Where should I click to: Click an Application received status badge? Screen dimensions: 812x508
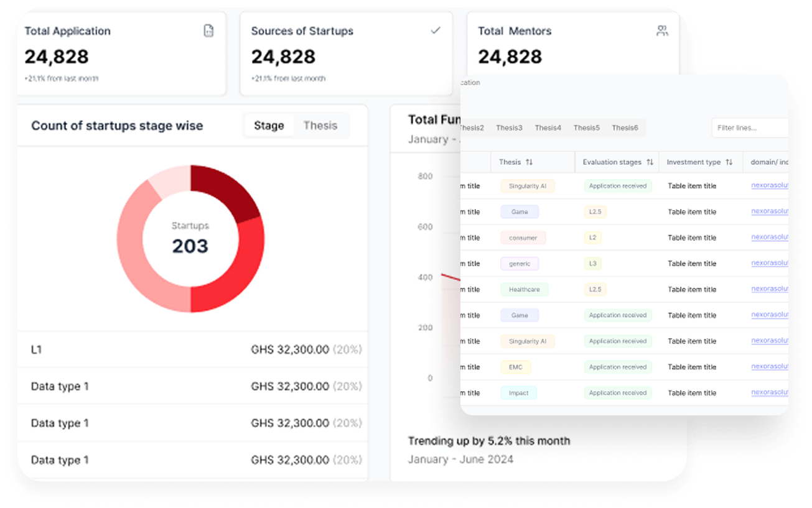tap(617, 185)
